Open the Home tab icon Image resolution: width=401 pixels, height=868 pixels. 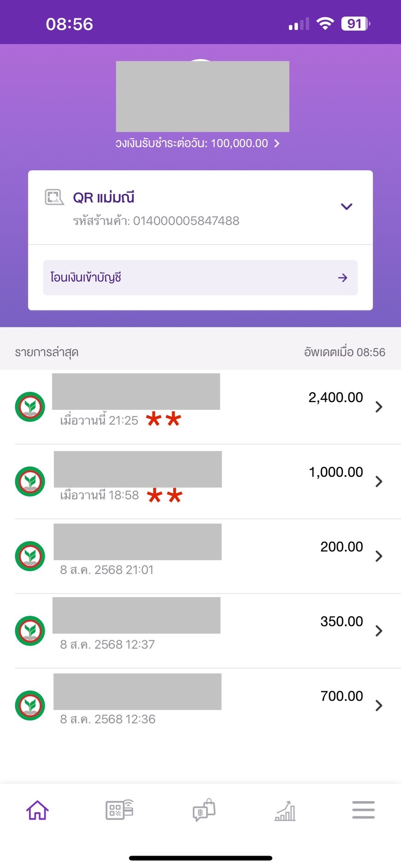tap(37, 810)
